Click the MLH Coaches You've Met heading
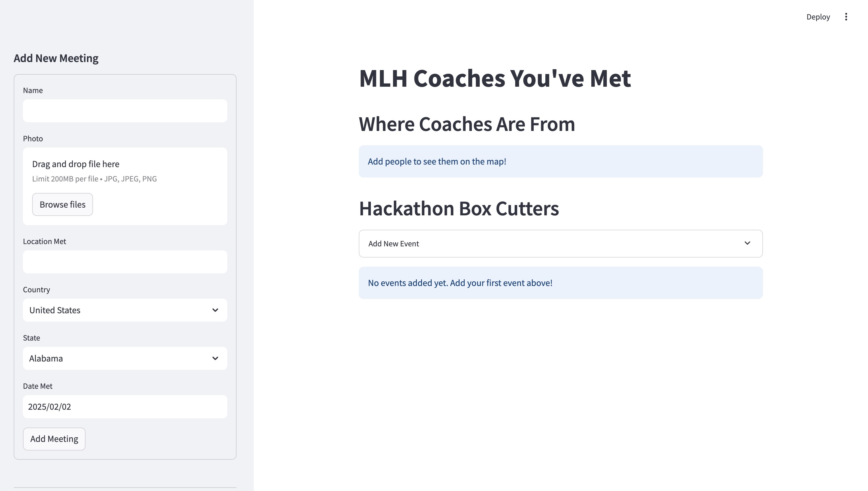This screenshot has height=491, width=868. point(495,78)
